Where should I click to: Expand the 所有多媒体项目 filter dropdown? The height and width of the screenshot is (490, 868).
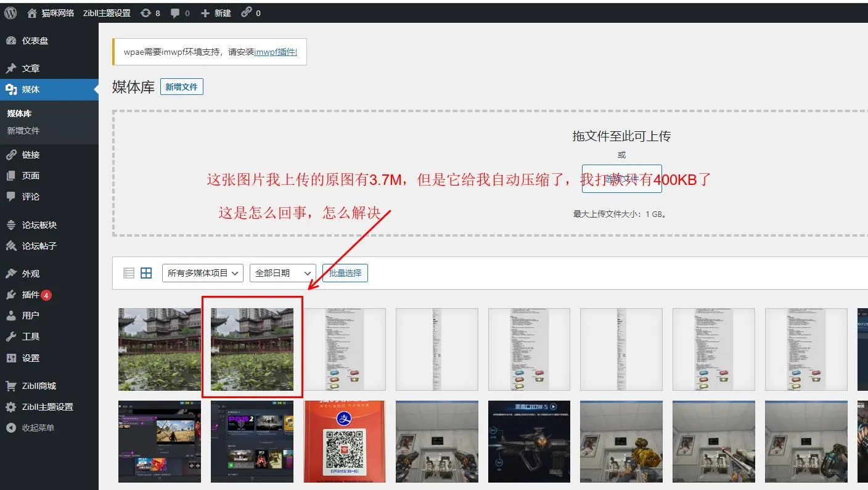[203, 273]
